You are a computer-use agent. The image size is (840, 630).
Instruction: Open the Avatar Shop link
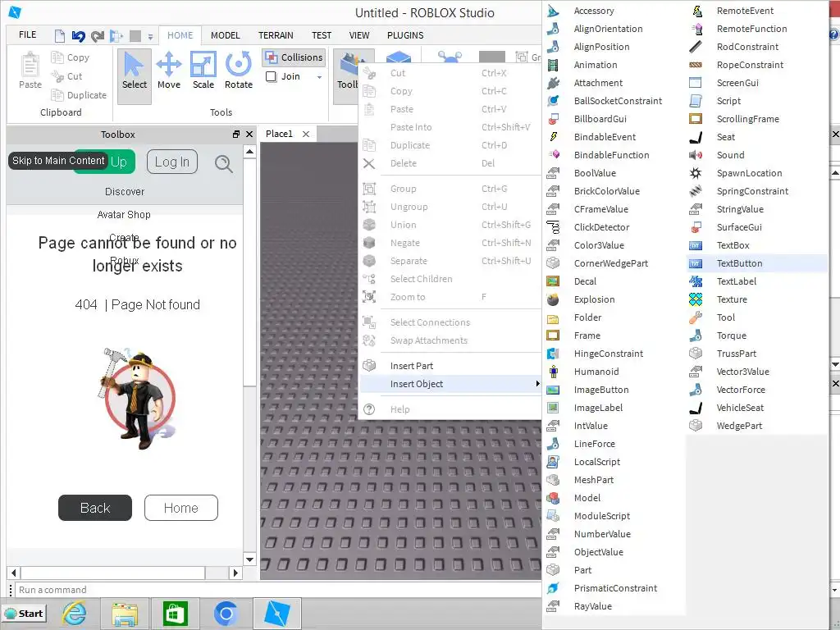(x=124, y=214)
